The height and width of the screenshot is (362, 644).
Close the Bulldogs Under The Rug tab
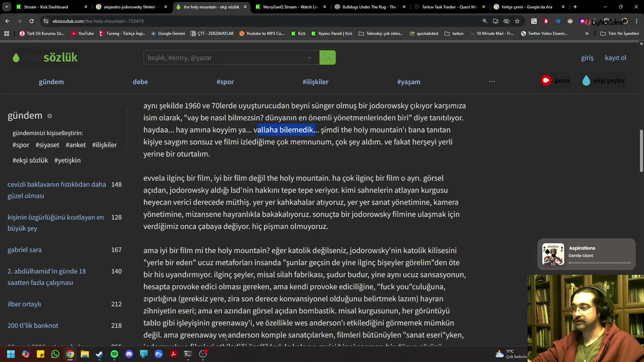click(x=404, y=7)
